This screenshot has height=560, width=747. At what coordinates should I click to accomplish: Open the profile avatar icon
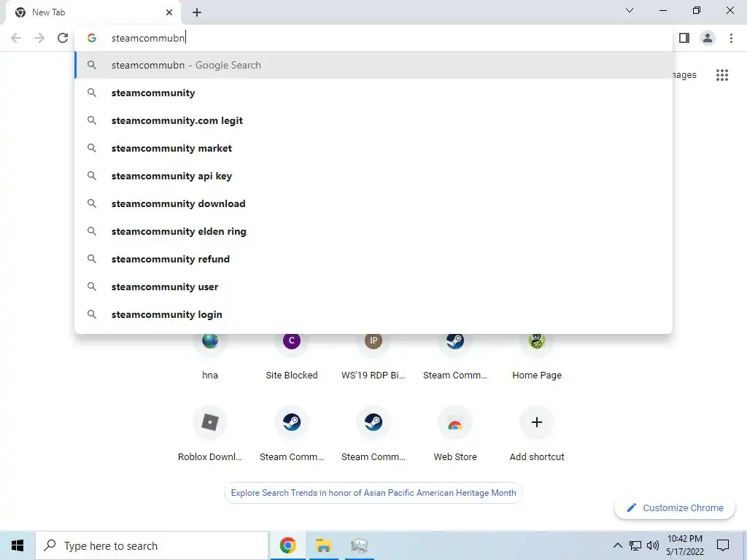point(708,38)
